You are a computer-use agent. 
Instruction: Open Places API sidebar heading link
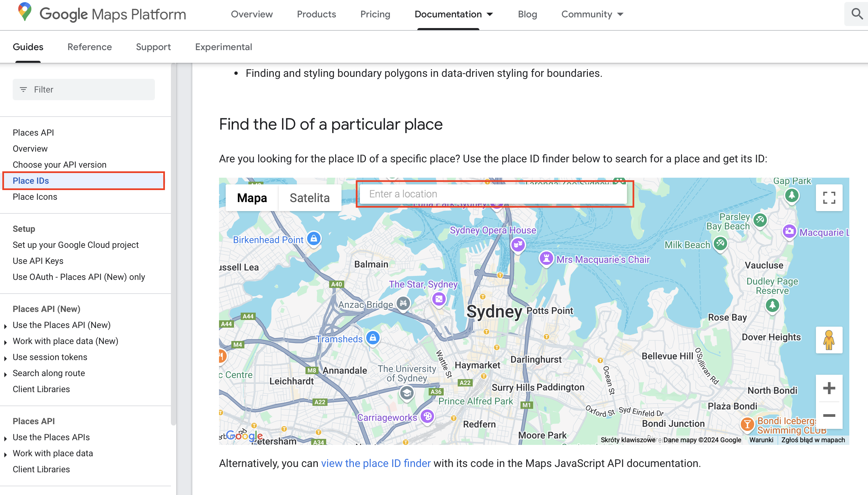(33, 133)
